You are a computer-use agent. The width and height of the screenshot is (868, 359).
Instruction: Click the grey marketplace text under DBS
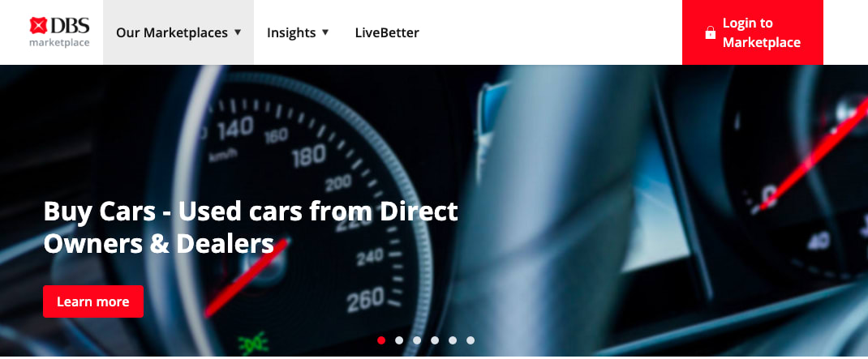coord(59,43)
